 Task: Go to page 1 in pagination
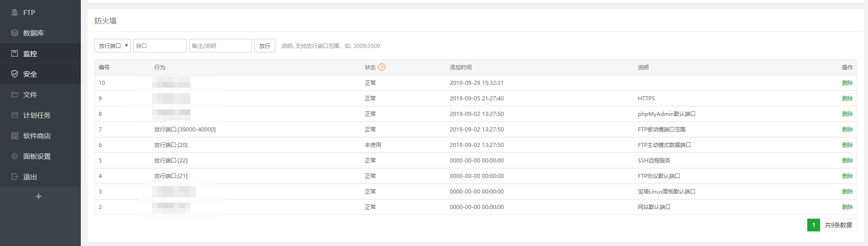tap(813, 225)
